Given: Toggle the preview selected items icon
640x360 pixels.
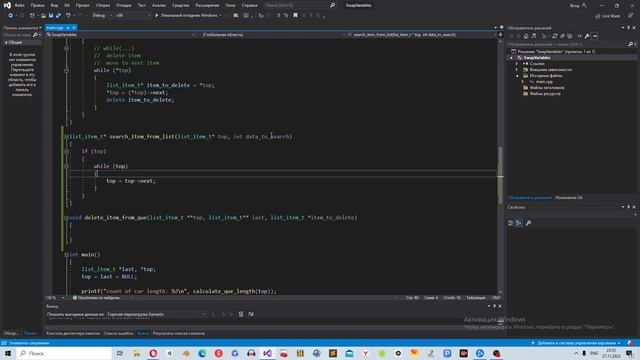Looking at the screenshot, I should coord(595,36).
